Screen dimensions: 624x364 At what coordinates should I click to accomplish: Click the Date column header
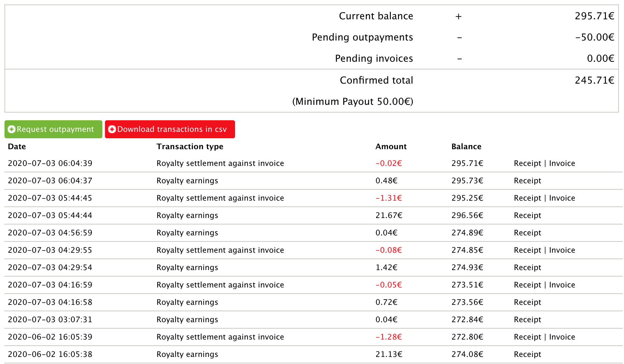click(x=17, y=147)
